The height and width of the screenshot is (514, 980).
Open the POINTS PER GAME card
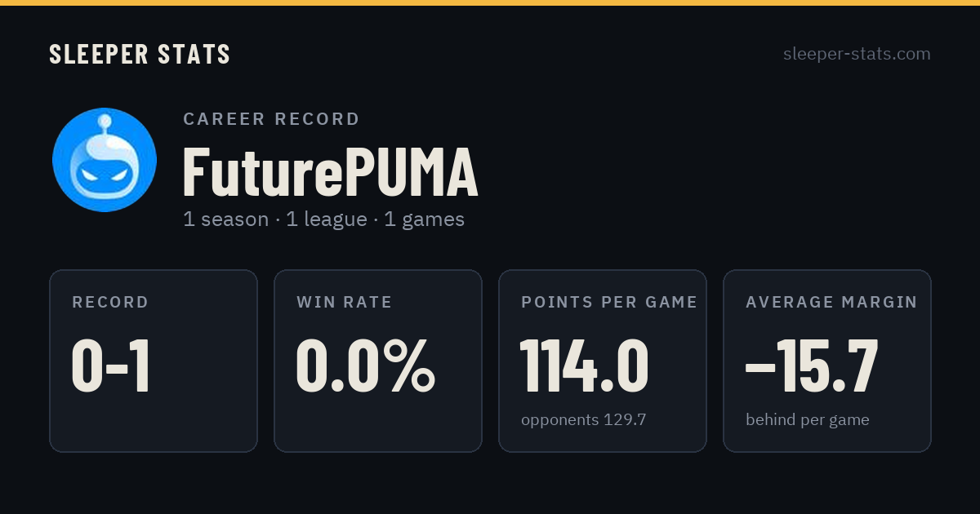tap(603, 361)
